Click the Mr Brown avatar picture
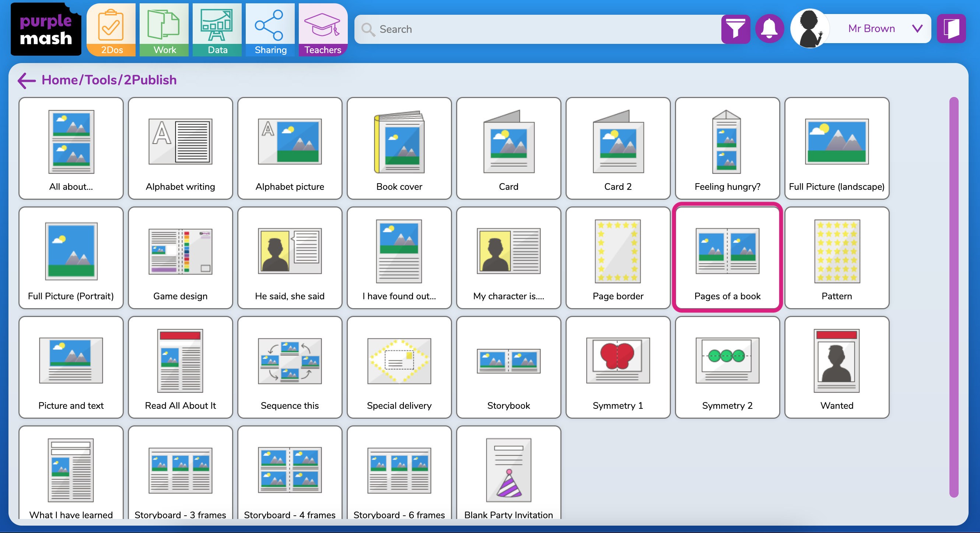This screenshot has width=980, height=533. click(810, 29)
